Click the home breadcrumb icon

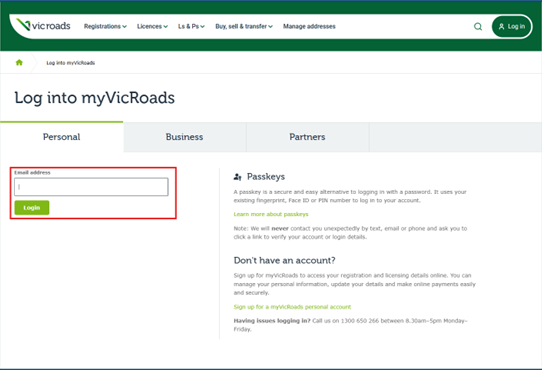coord(19,62)
